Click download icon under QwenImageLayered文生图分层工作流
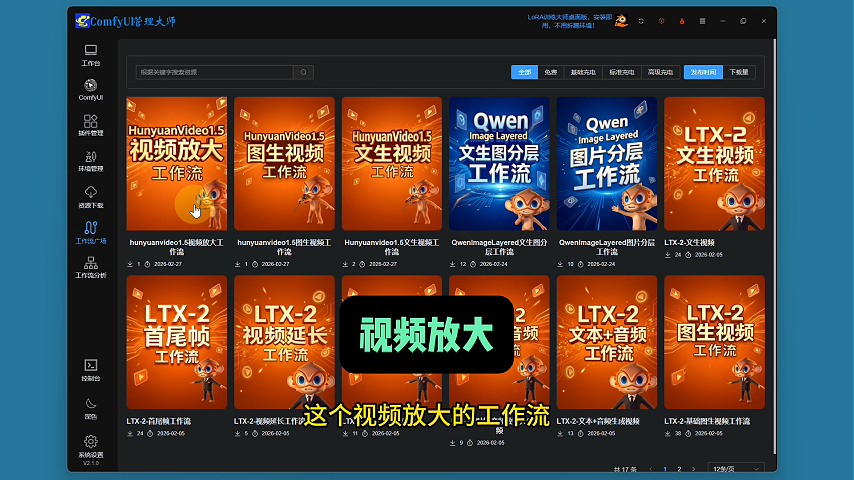The height and width of the screenshot is (480, 854). pos(452,264)
